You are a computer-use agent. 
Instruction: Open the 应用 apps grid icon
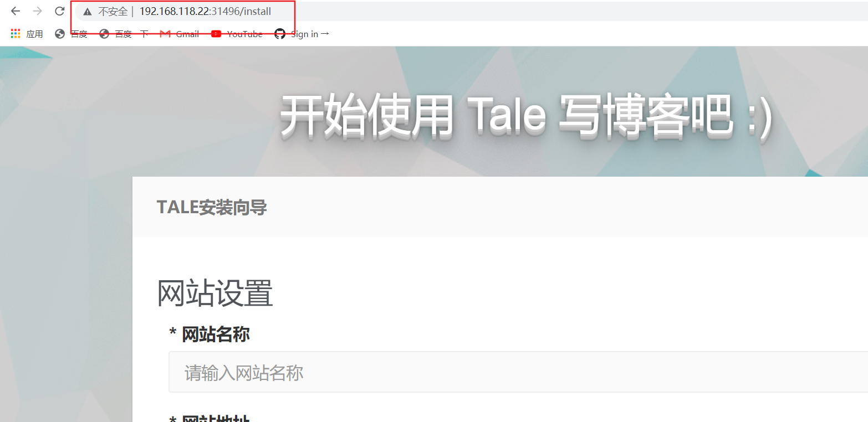[16, 34]
